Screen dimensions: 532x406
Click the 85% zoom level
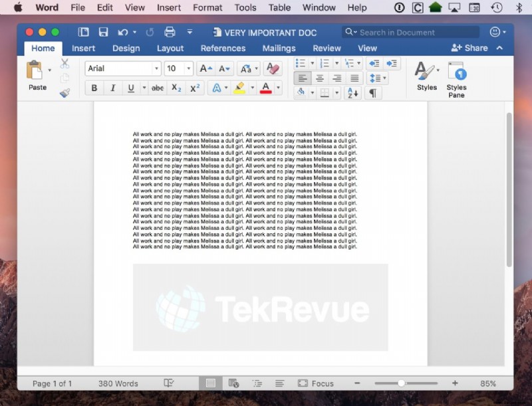pos(488,383)
